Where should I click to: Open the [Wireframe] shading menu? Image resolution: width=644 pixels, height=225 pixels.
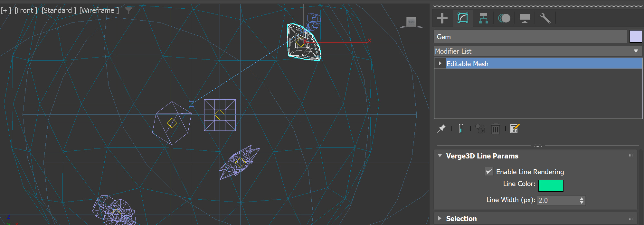(x=99, y=11)
